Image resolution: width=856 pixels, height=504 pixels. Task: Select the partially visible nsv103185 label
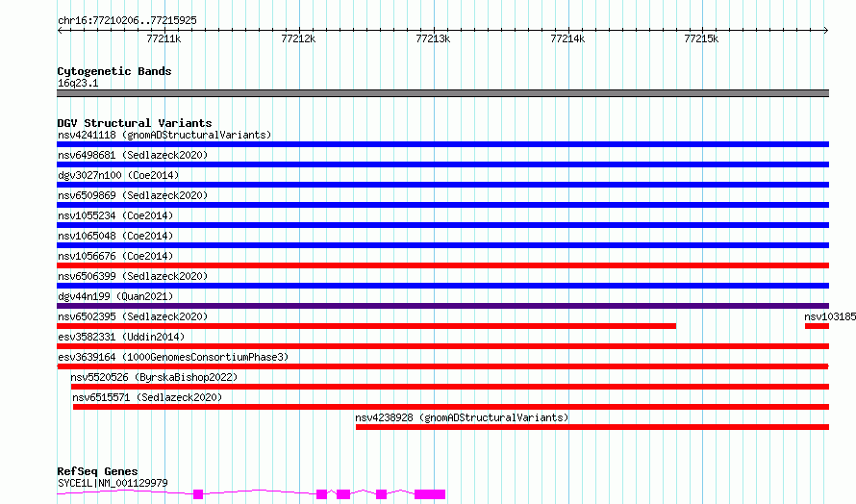click(830, 316)
